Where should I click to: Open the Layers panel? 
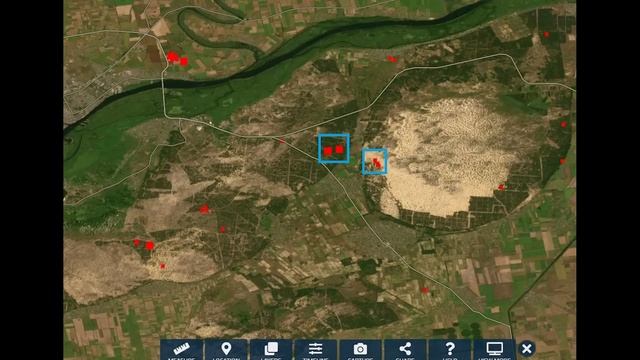tap(271, 350)
